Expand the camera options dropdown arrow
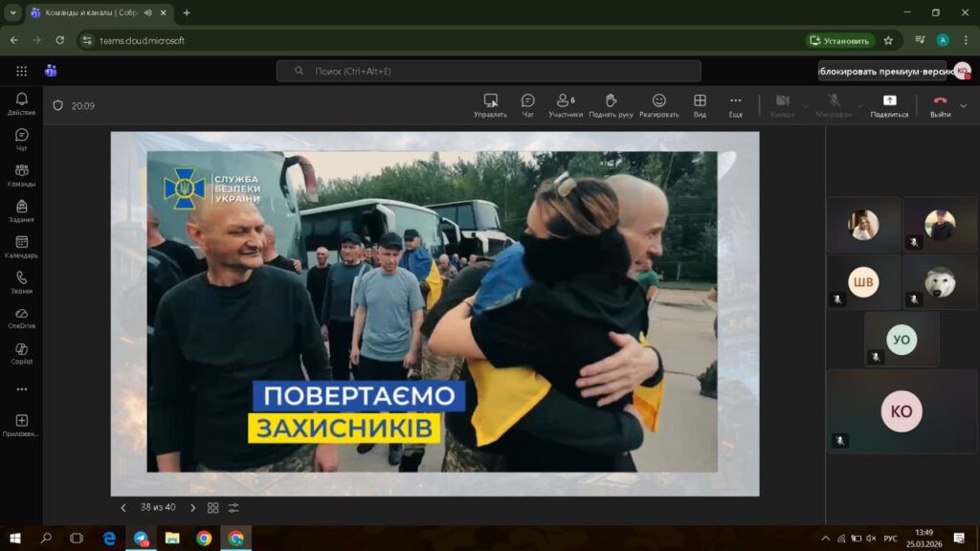This screenshot has width=980, height=551. coord(805,105)
